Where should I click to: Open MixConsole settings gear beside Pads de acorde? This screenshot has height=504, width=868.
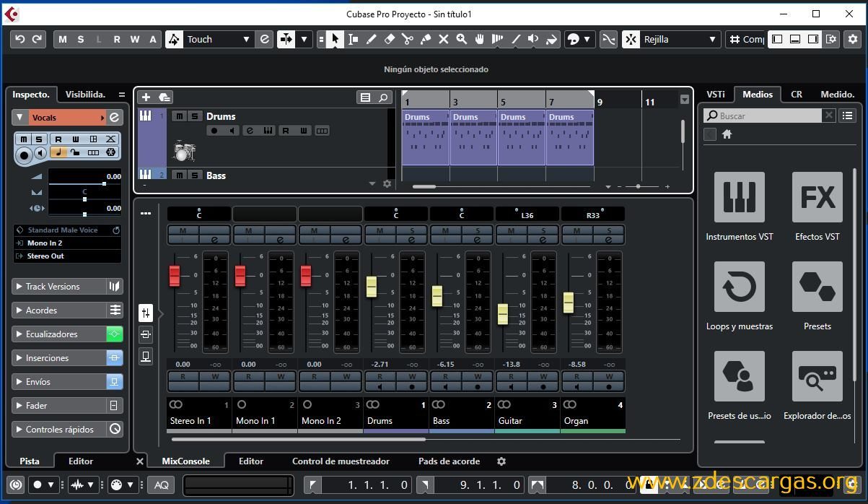pyautogui.click(x=501, y=461)
